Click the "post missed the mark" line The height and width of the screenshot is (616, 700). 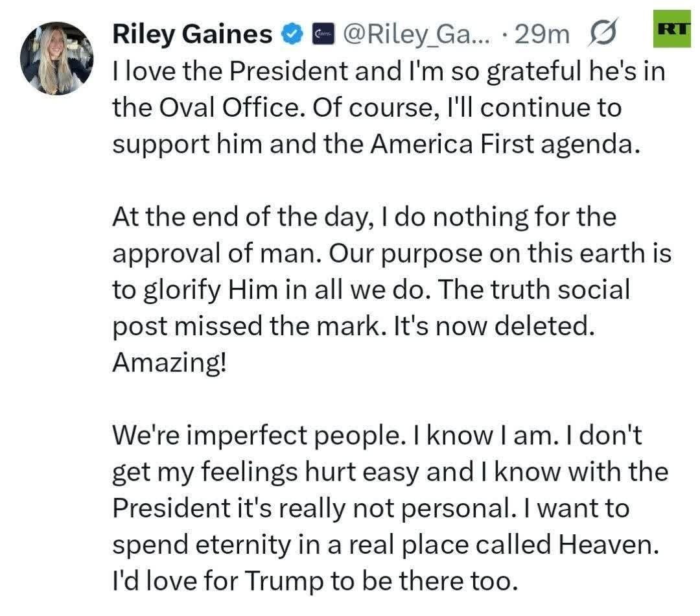coord(353,326)
